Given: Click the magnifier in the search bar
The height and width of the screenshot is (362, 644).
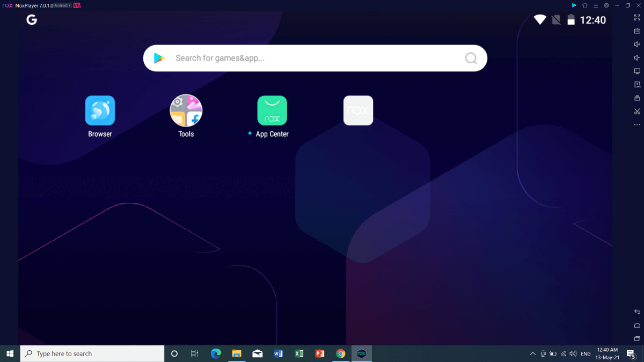Looking at the screenshot, I should (471, 58).
